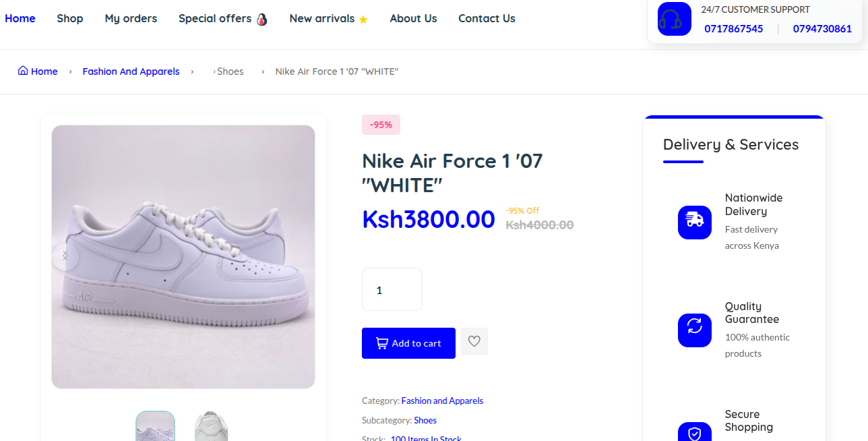Open Fashion And Apparels breadcrumb link

pyautogui.click(x=131, y=71)
